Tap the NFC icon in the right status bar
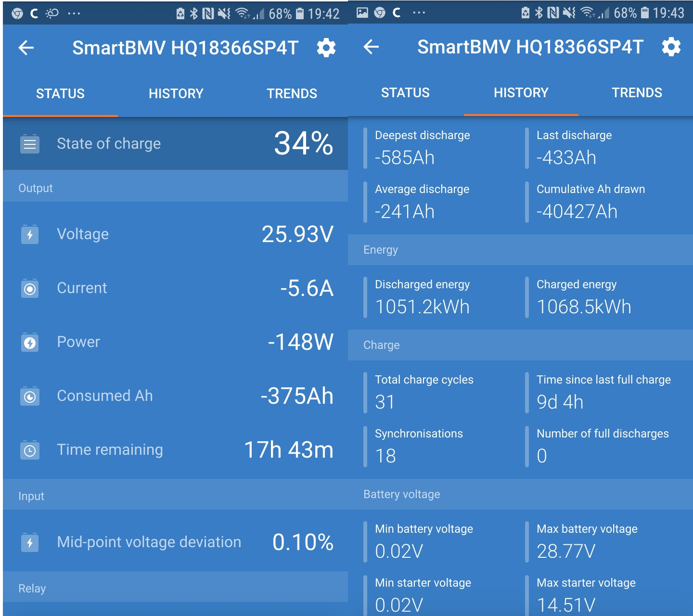693x616 pixels. click(553, 13)
